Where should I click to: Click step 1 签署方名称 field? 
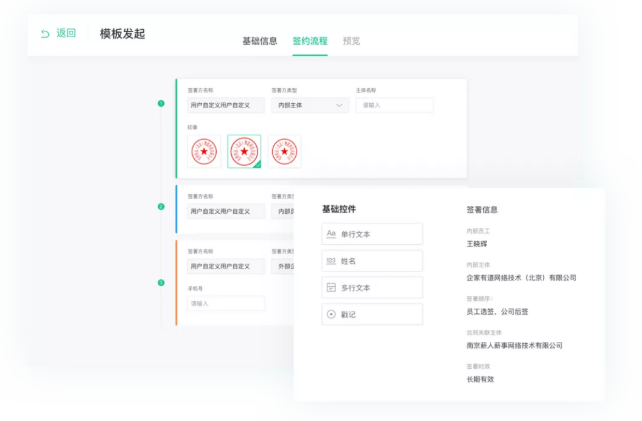coord(226,105)
